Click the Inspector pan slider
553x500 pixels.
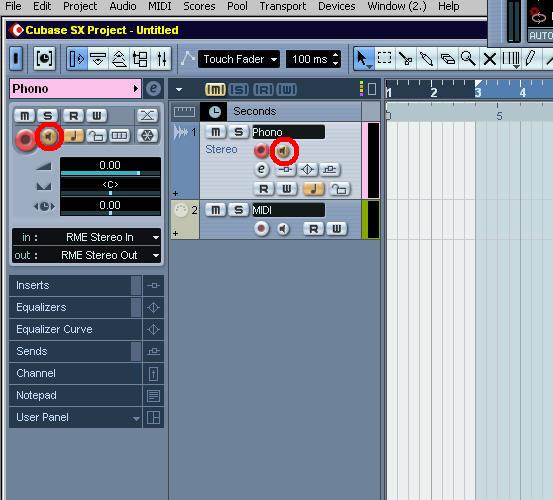click(110, 193)
